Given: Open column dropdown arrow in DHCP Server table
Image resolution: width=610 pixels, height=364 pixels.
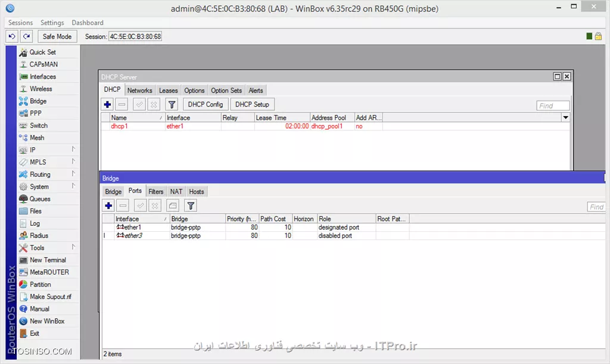Looking at the screenshot, I should coord(566,117).
